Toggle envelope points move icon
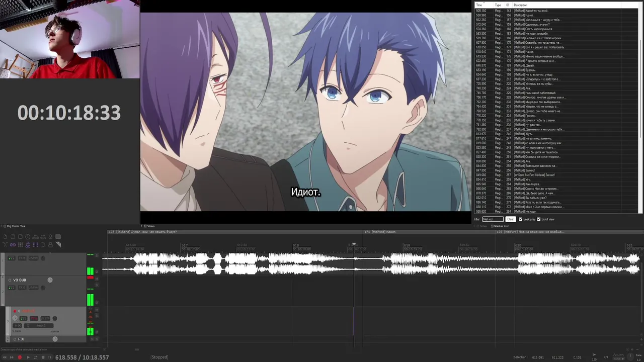The image size is (644, 362). coord(28,245)
